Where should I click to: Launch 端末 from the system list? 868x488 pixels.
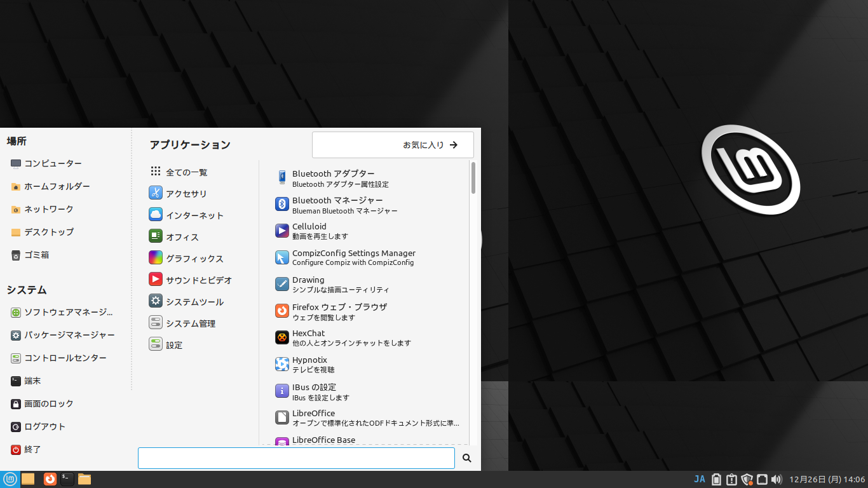coord(26,381)
